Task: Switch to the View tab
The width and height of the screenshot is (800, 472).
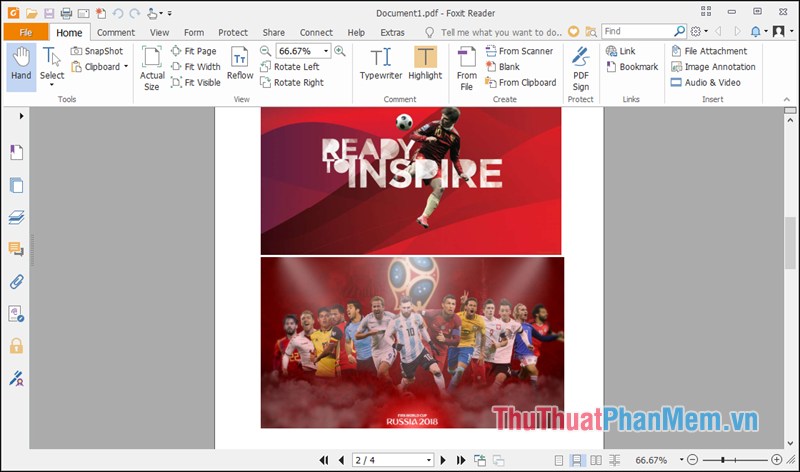Action: (159, 32)
